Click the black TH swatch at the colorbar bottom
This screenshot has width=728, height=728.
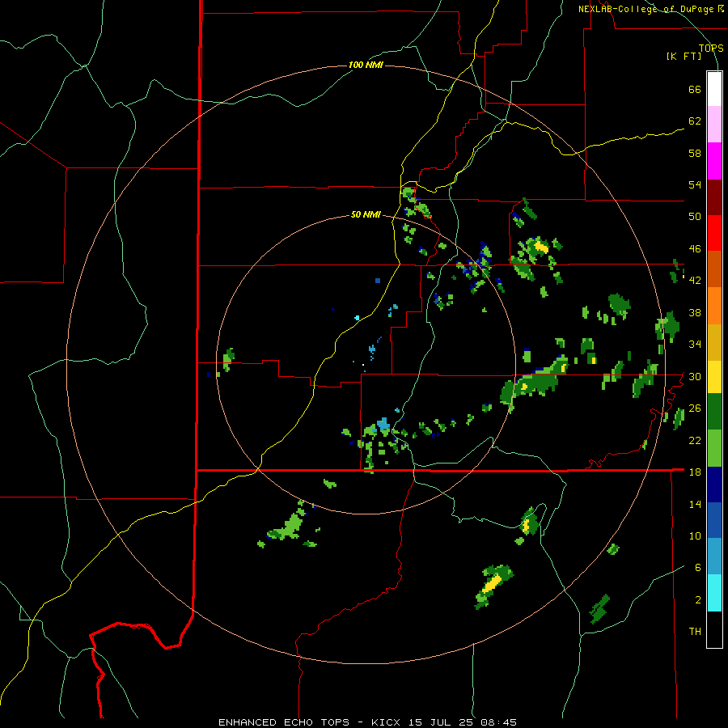tap(714, 629)
